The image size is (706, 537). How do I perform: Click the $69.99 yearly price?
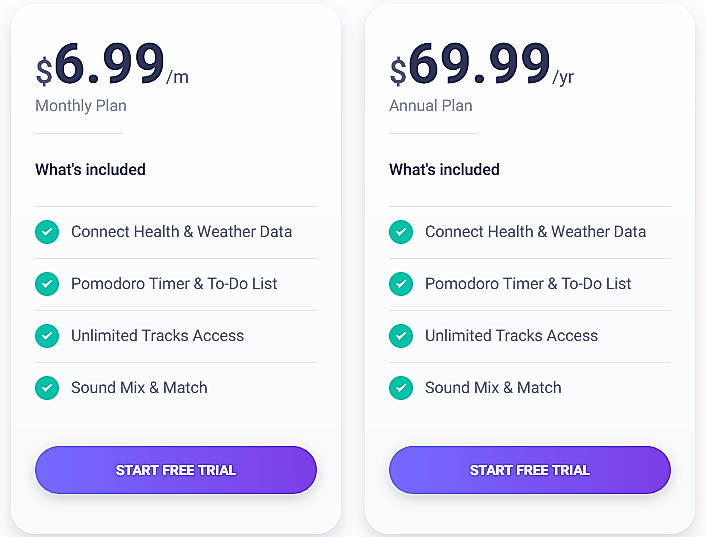480,66
